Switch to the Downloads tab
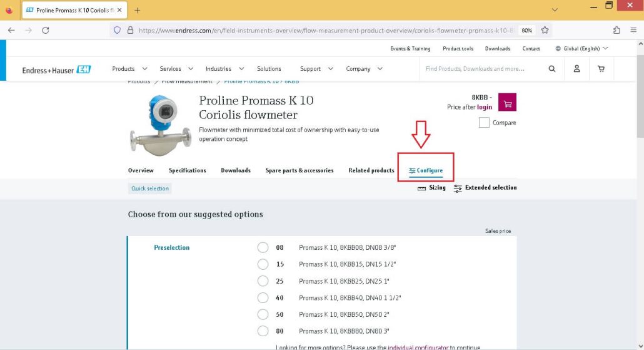This screenshot has height=350, width=644. [x=236, y=170]
